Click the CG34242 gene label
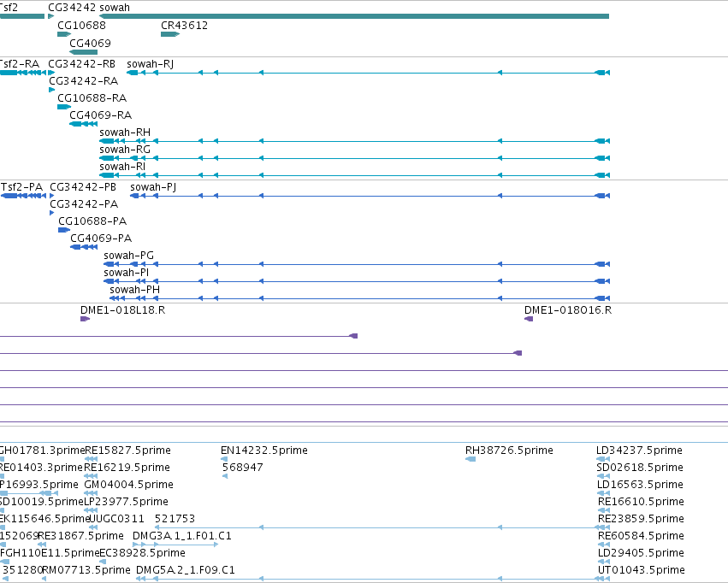The width and height of the screenshot is (728, 583). (x=72, y=8)
